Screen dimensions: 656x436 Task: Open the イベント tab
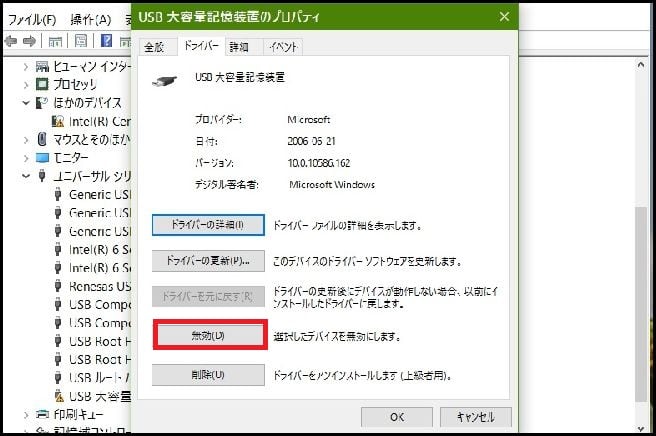(x=283, y=47)
